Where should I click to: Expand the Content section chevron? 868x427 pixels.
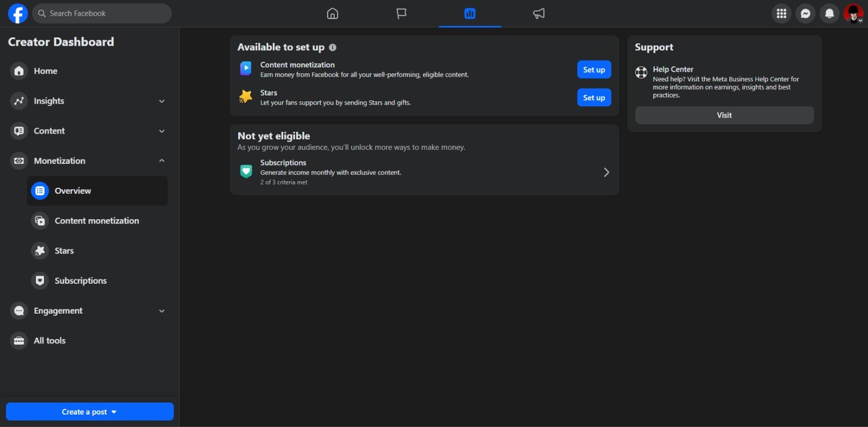click(x=162, y=131)
